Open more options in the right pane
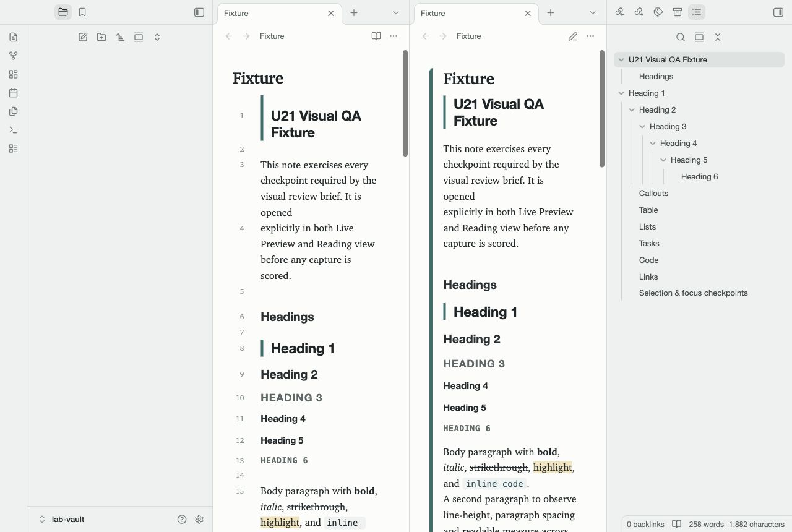 (x=590, y=36)
